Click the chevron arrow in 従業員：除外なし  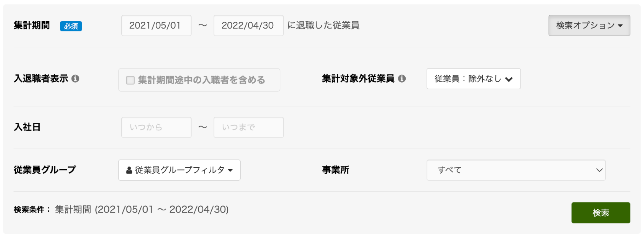pyautogui.click(x=509, y=79)
